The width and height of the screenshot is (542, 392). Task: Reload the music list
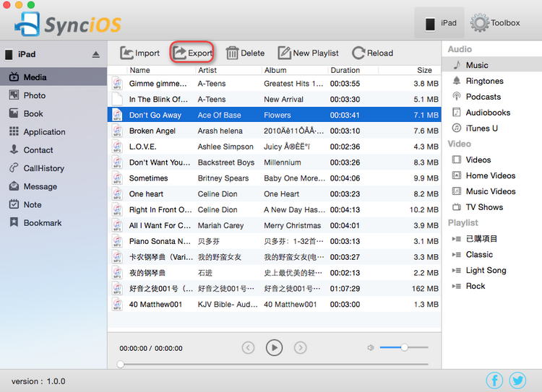[373, 53]
